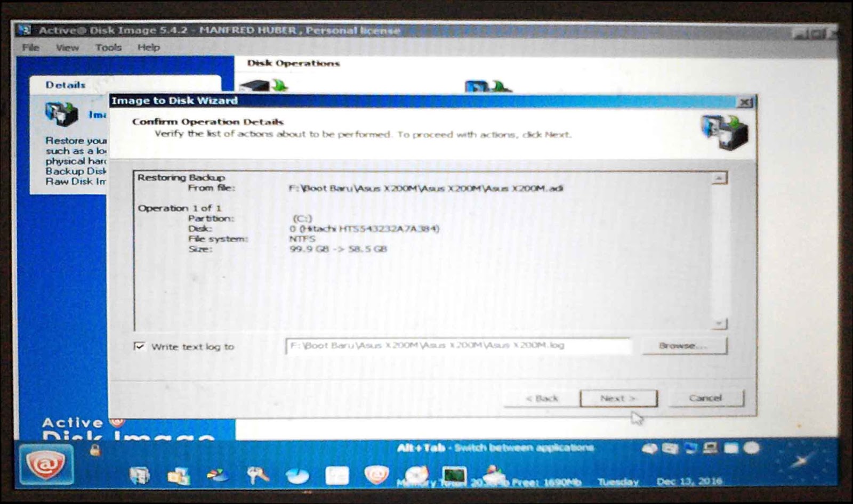This screenshot has height=504, width=853.
Task: Open the green monitor taskbar icon
Action: pyautogui.click(x=454, y=476)
